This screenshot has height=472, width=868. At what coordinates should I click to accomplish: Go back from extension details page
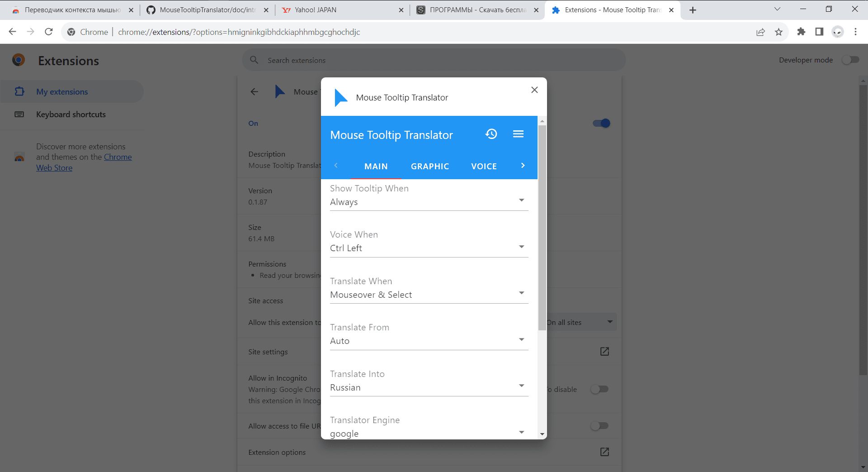pyautogui.click(x=255, y=92)
